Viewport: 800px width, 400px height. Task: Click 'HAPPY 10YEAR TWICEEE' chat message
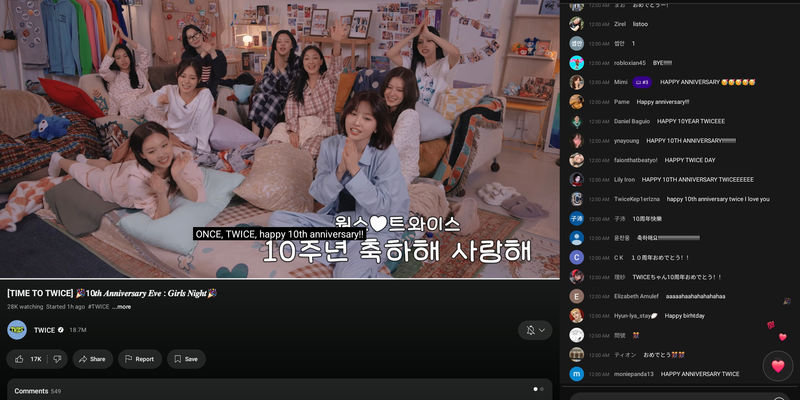691,121
